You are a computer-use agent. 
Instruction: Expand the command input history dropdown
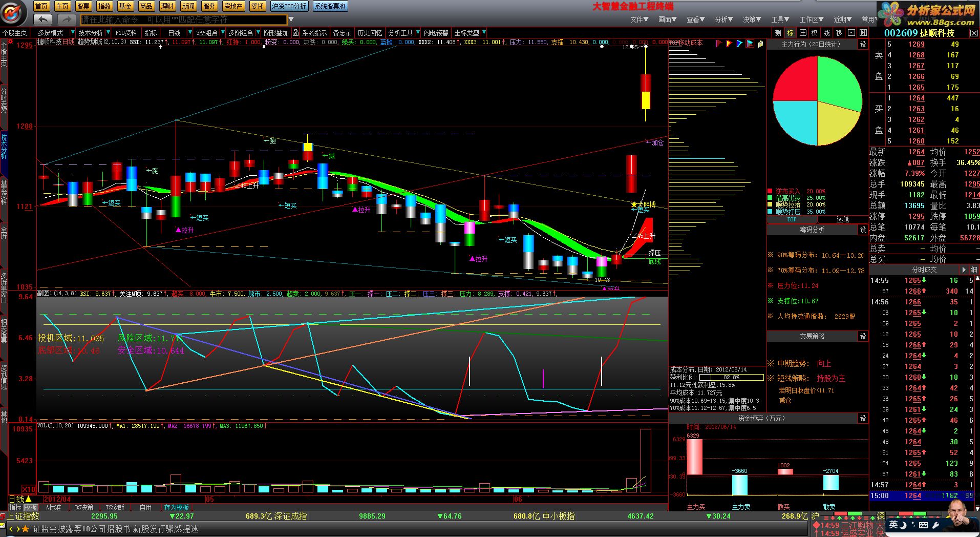[291, 19]
